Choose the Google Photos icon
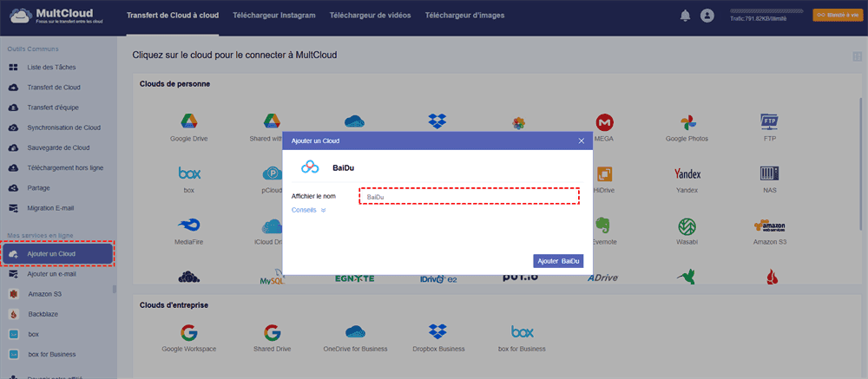868x379 pixels. pos(687,121)
